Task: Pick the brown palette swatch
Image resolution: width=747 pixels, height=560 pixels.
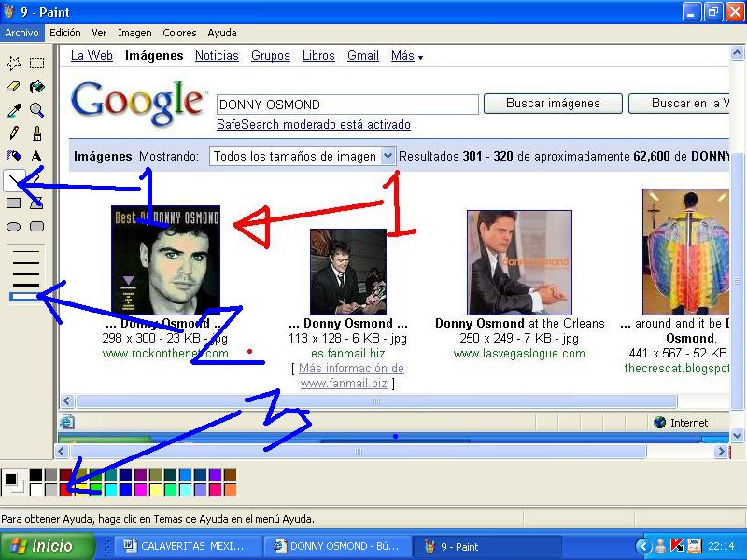Action: click(x=230, y=474)
